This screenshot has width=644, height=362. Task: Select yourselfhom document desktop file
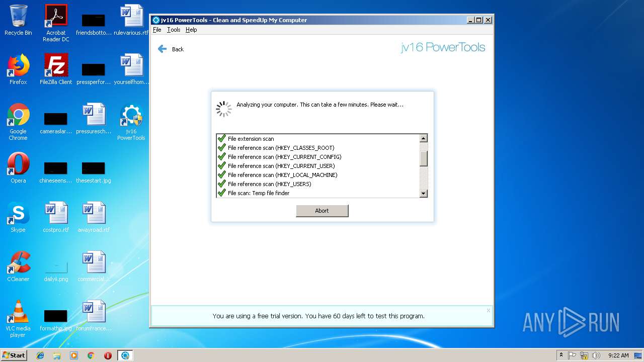131,69
